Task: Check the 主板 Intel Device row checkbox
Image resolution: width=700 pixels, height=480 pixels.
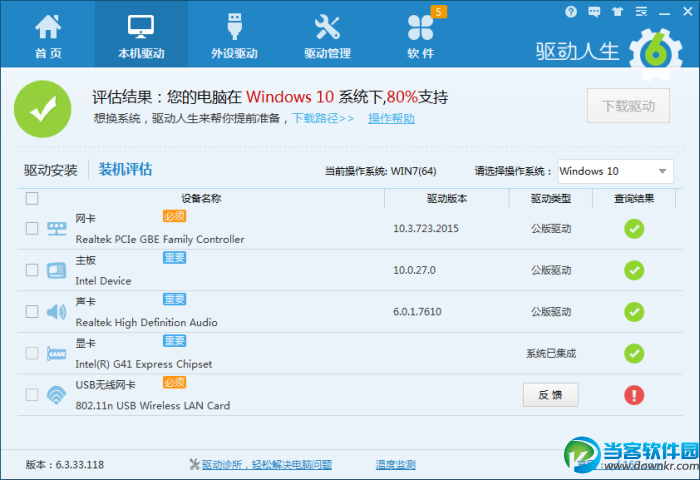Action: [32, 270]
